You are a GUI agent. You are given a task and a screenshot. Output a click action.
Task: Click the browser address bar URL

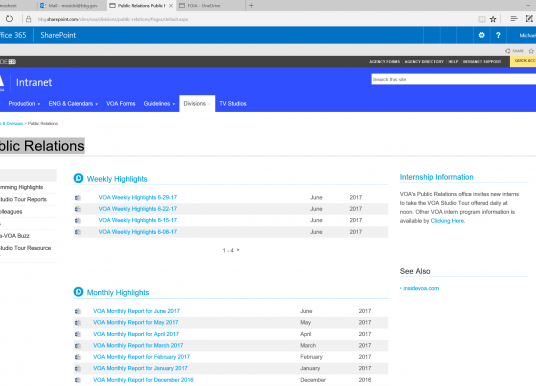click(x=113, y=19)
